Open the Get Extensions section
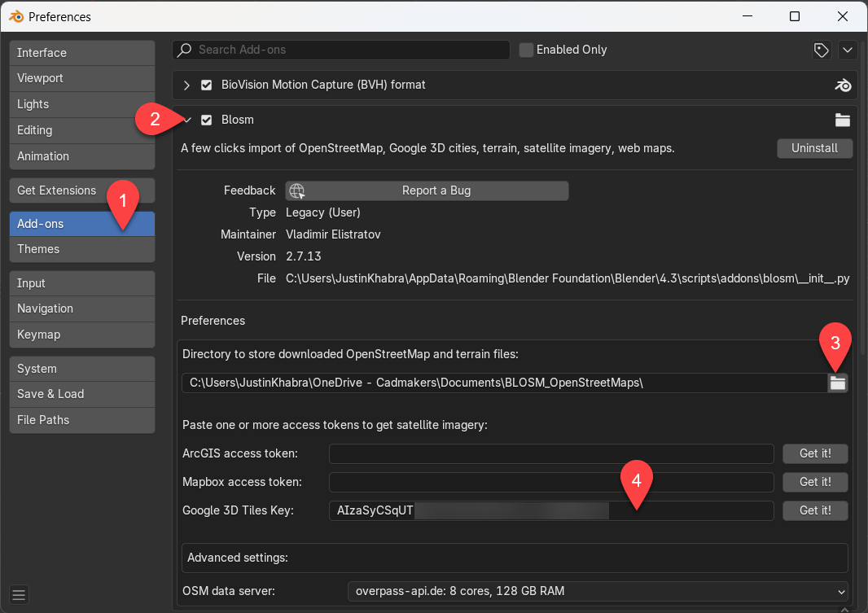The width and height of the screenshot is (868, 613). (x=82, y=190)
